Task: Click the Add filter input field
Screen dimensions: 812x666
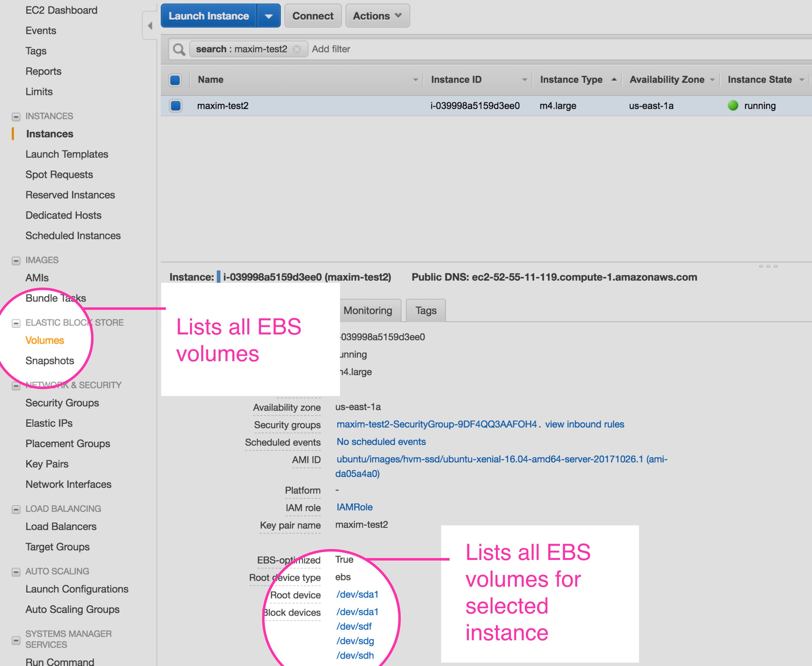Action: [x=331, y=49]
